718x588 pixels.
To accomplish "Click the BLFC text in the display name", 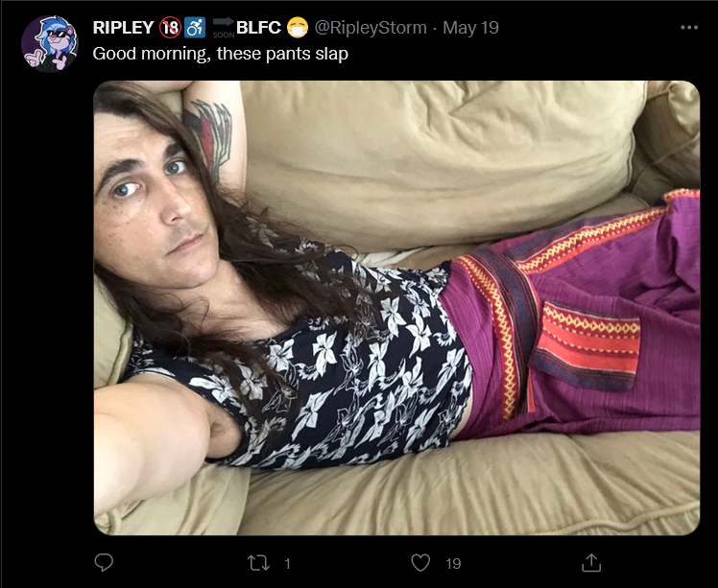I will pos(258,28).
